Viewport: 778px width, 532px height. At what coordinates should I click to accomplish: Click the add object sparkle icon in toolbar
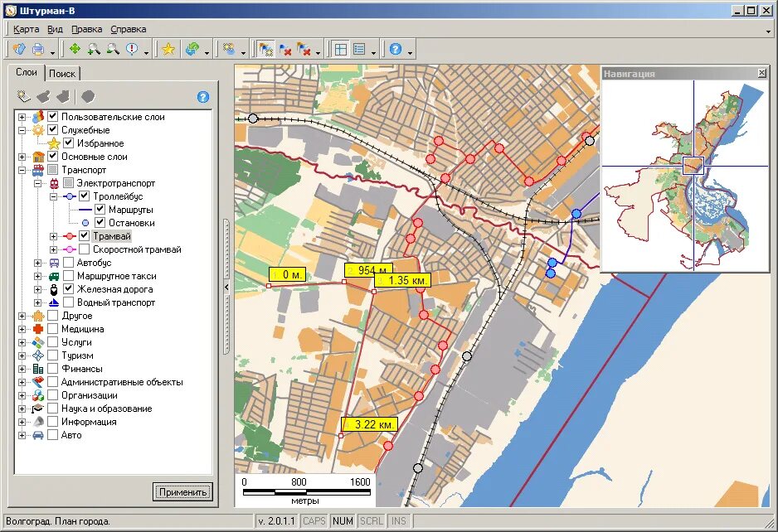click(x=229, y=49)
